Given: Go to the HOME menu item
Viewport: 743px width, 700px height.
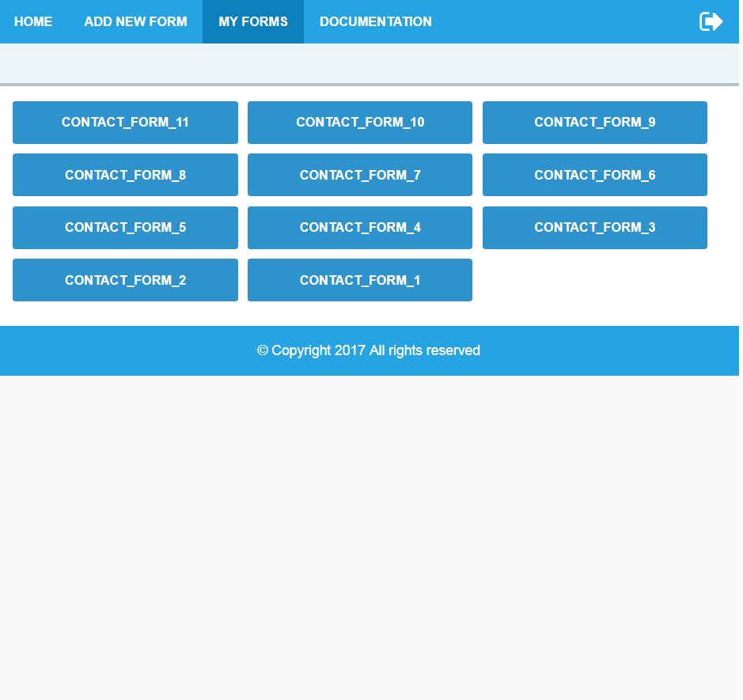Looking at the screenshot, I should click(33, 21).
